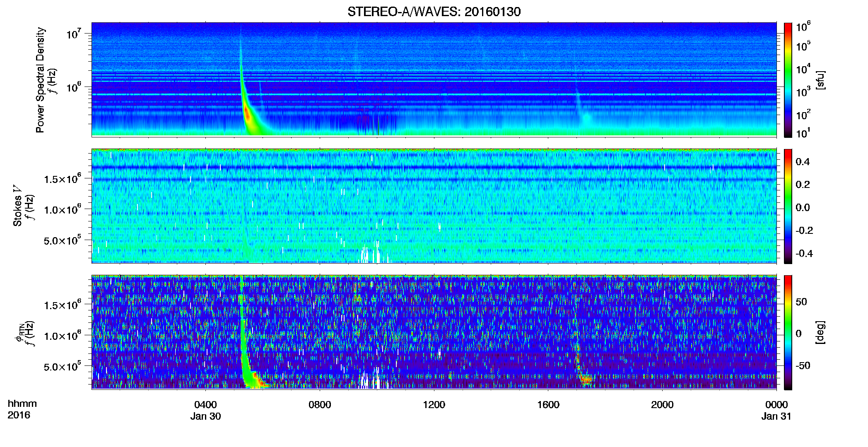868x447 pixels.
Task: Click the "[sfu]" unit label
Action: coord(820,80)
